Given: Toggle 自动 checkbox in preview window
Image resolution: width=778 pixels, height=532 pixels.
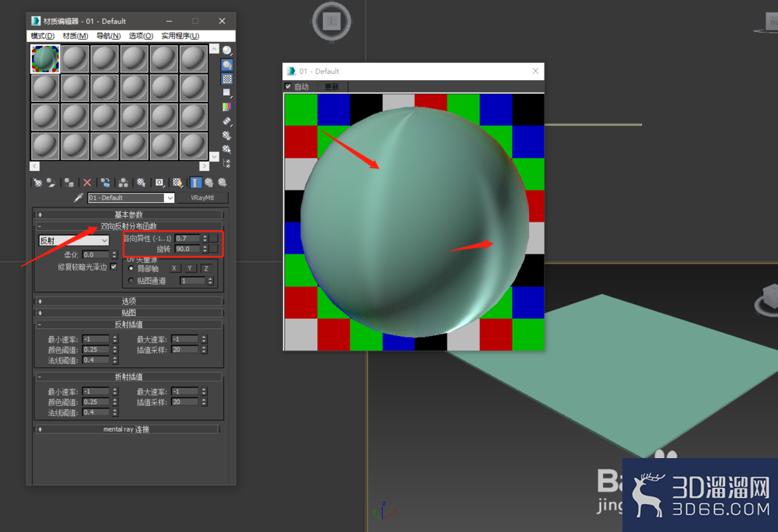Looking at the screenshot, I should (x=288, y=86).
